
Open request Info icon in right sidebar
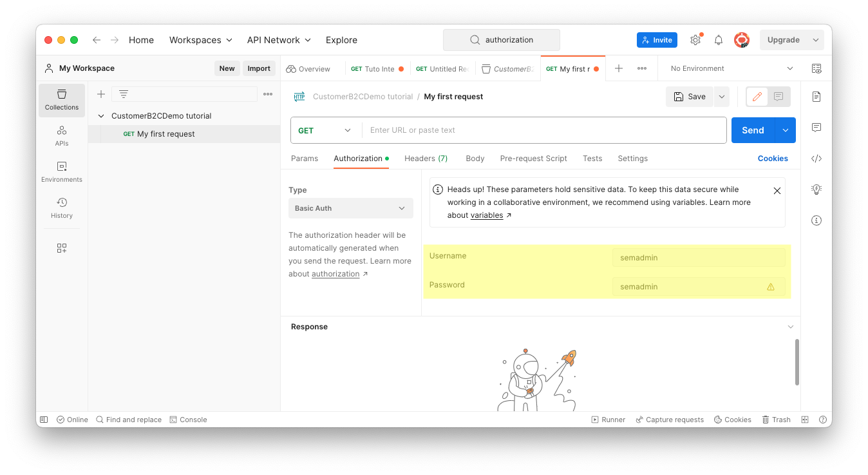coord(816,220)
